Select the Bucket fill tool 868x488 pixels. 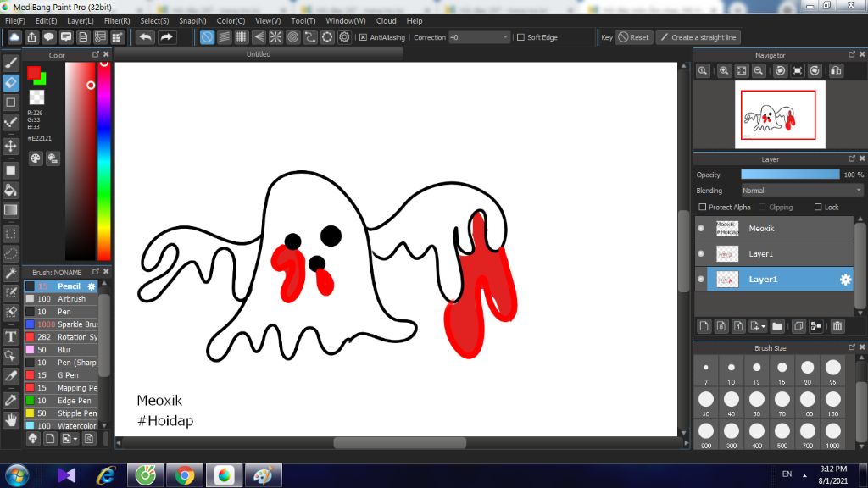pos(10,191)
